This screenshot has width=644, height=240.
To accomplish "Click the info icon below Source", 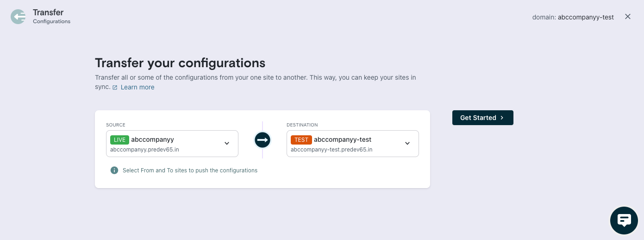I will pos(114,171).
